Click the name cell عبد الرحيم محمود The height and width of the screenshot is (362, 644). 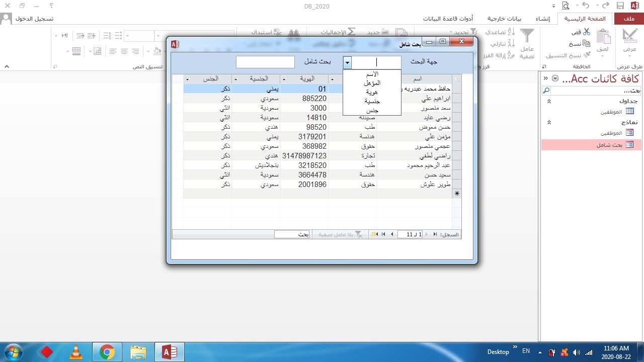(x=414, y=165)
